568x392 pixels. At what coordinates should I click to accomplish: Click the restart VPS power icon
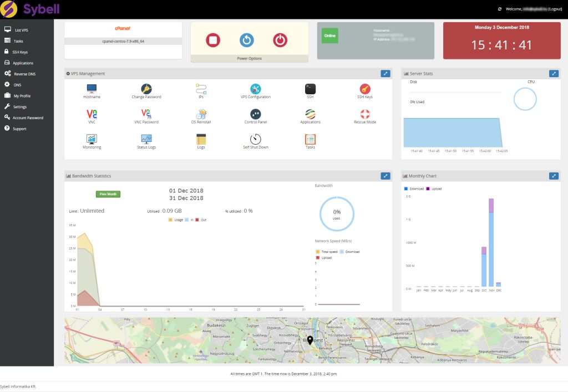[x=246, y=40]
